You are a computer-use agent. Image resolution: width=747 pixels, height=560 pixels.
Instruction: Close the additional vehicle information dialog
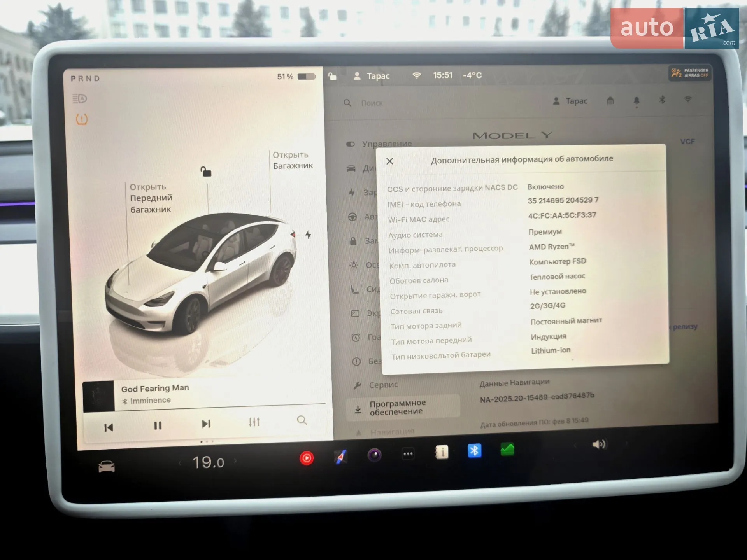tap(390, 161)
